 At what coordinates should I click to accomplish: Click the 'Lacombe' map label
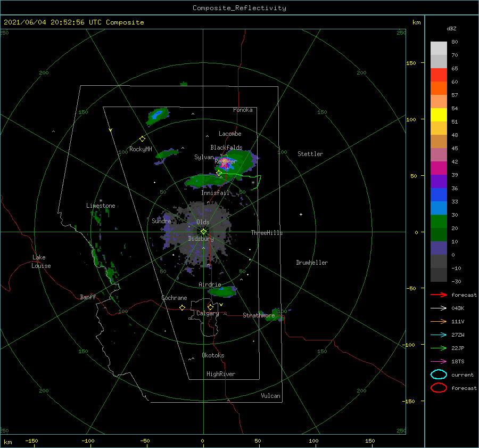click(x=230, y=134)
